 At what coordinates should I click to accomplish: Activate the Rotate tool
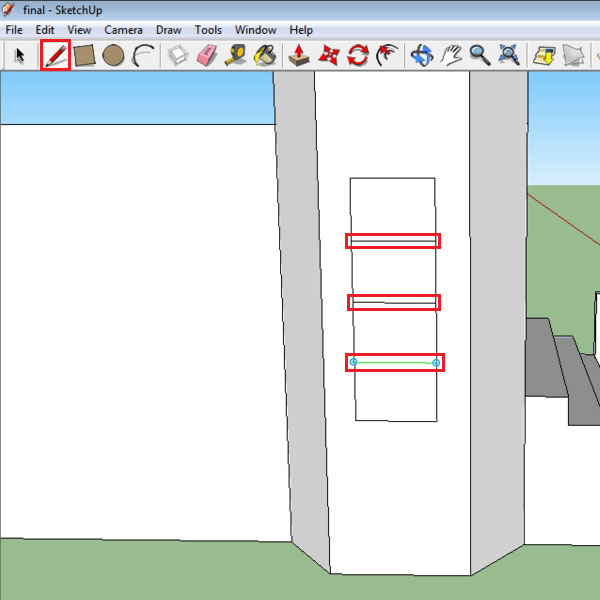[358, 55]
